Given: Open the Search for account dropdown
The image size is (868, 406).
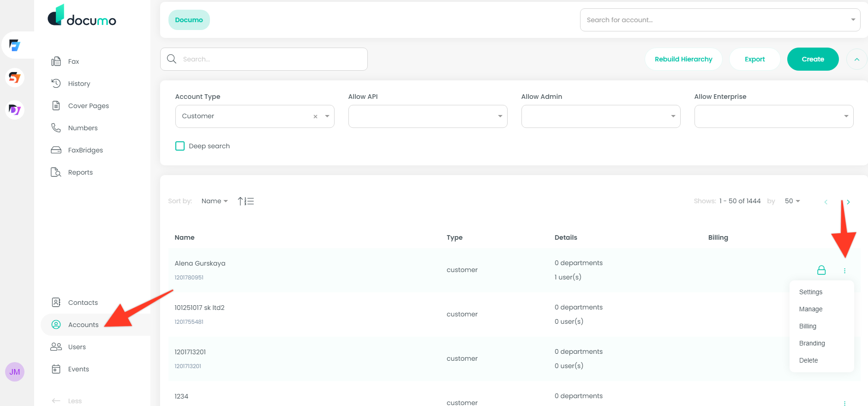Looking at the screenshot, I should coord(720,20).
